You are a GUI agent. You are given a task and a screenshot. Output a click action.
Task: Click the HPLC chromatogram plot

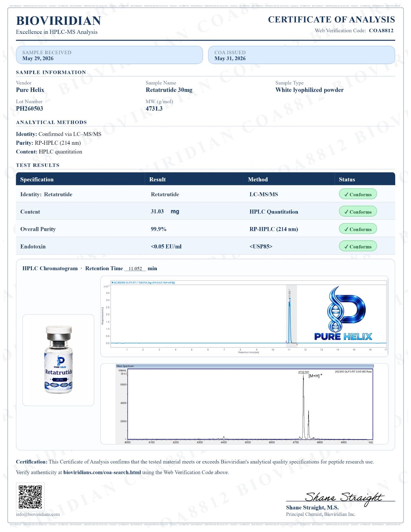click(x=244, y=316)
